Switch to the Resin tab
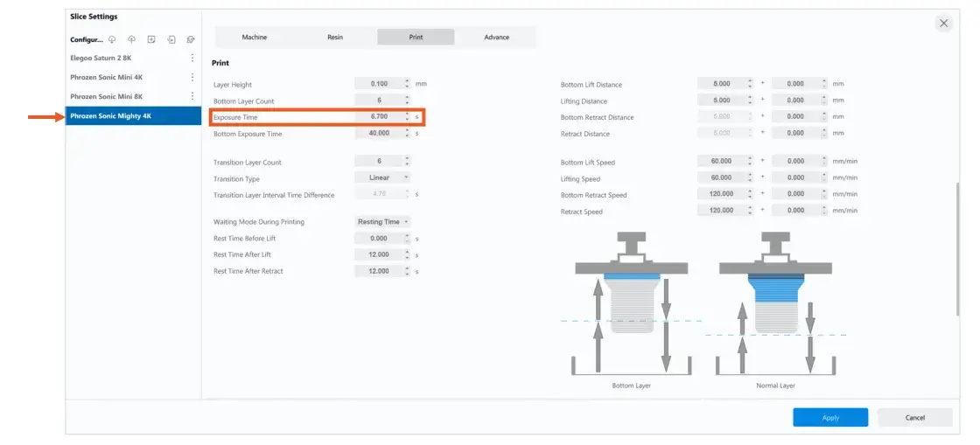980x445 pixels. tap(335, 38)
